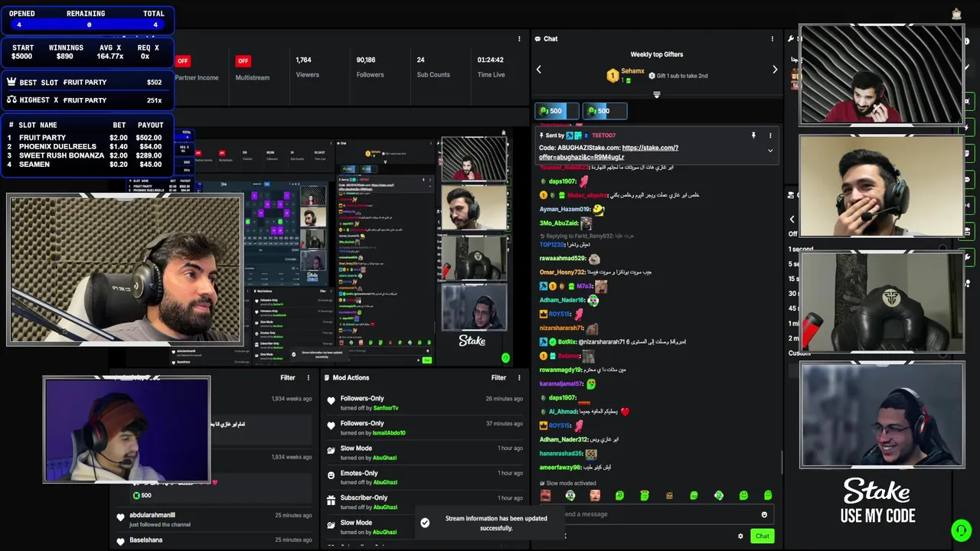Image resolution: width=980 pixels, height=551 pixels.
Task: Toggle the Partner Income OFF switch
Action: click(182, 60)
